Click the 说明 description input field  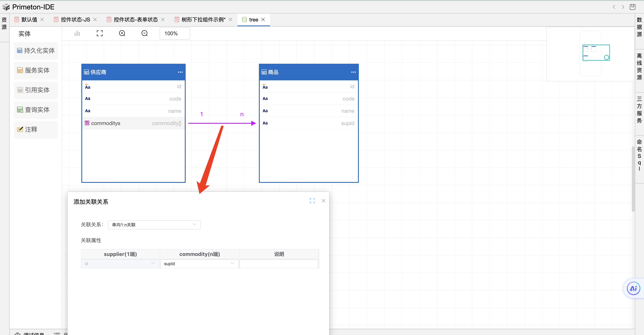279,264
